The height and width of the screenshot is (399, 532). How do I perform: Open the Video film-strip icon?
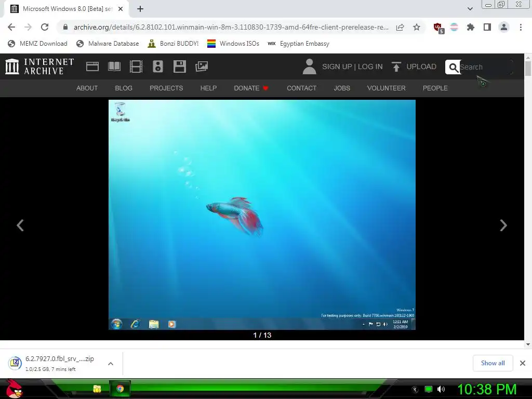click(x=136, y=66)
